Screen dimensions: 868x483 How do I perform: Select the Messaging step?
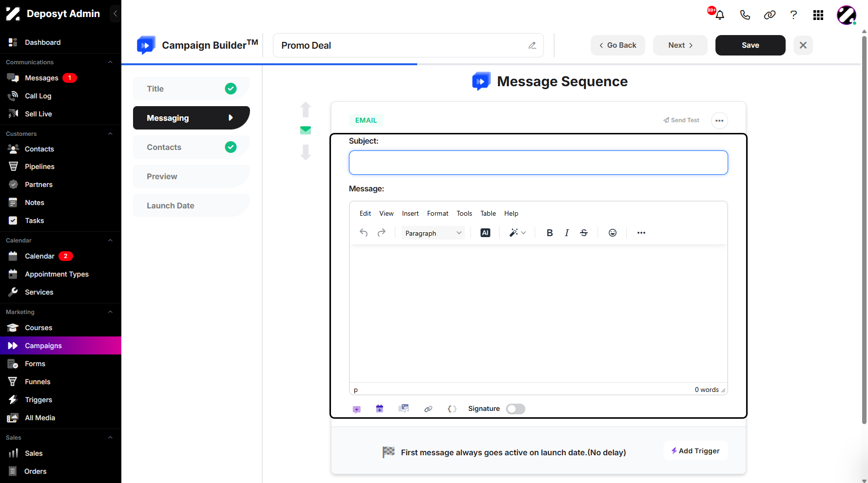pos(192,118)
